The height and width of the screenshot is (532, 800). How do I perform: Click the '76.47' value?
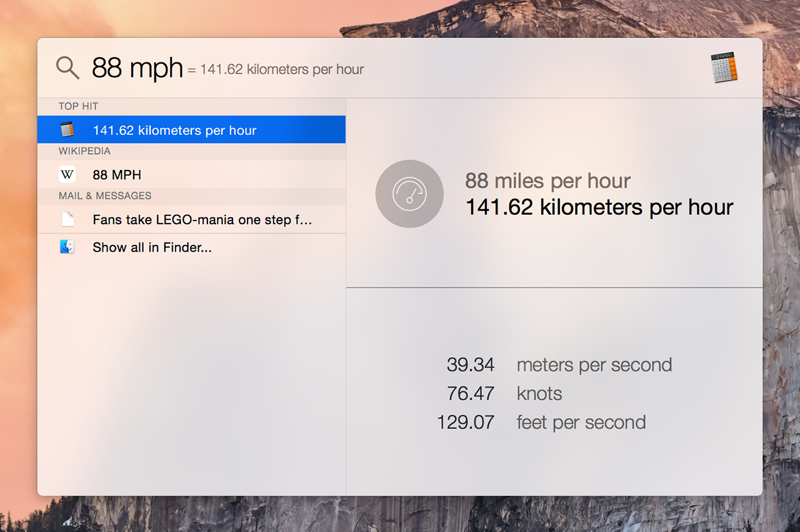(471, 393)
